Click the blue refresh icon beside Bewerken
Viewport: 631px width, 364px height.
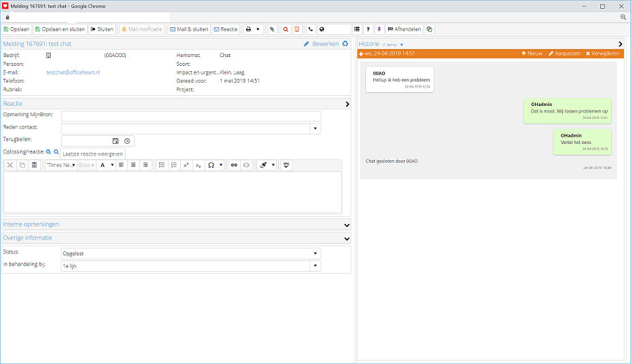pos(345,43)
